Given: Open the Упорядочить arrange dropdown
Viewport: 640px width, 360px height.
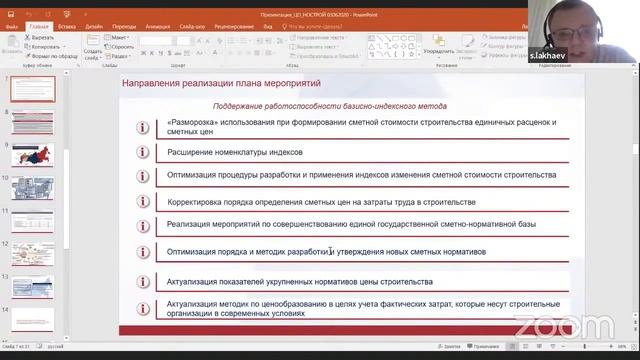Looking at the screenshot, I should [x=439, y=46].
